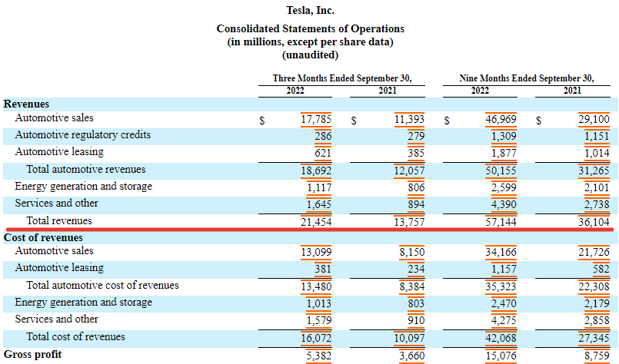The width and height of the screenshot is (619, 364).
Task: Click the 36,104 total revenues figure
Action: click(x=593, y=221)
